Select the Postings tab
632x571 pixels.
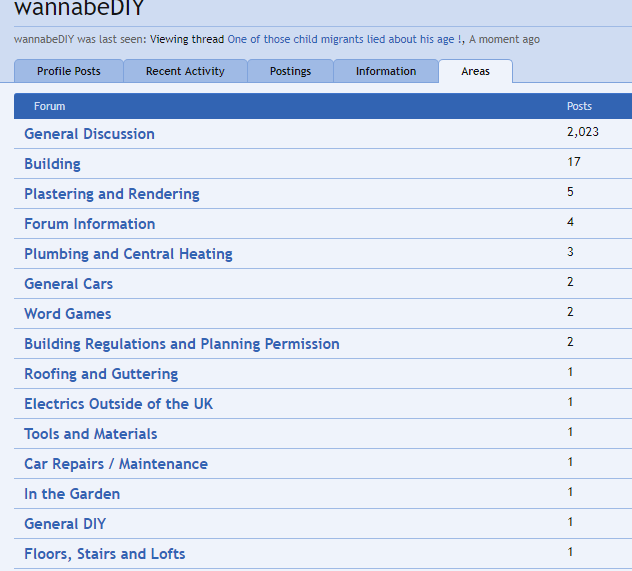[290, 71]
